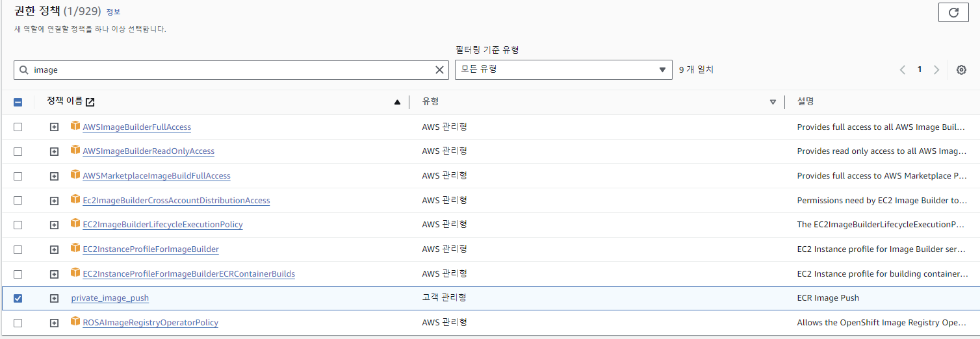Image resolution: width=980 pixels, height=339 pixels.
Task: Expand AWSMarketplaceImageBuildFullAccess policy details
Action: click(x=55, y=176)
